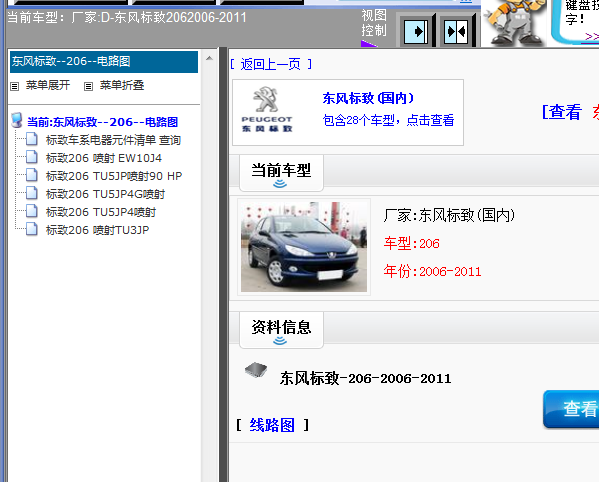
Task: Open tree item 标致206 TU5JP喷射90 HP
Action: (x=114, y=176)
